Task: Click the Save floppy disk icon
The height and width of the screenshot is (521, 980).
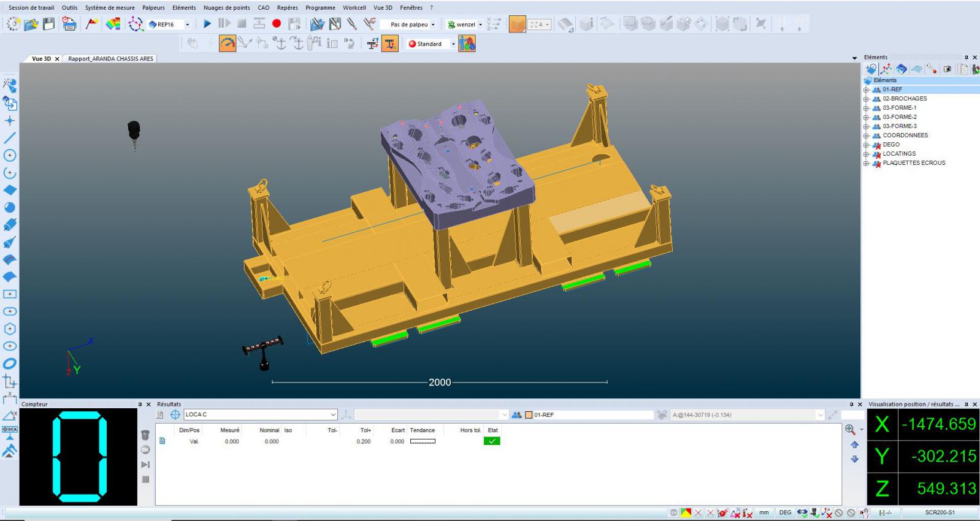Action: tap(49, 24)
